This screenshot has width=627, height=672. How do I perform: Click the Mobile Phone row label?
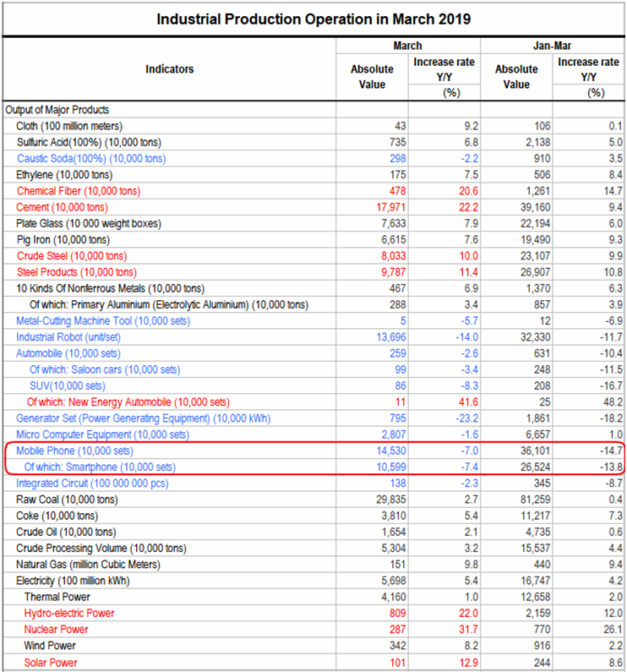pyautogui.click(x=74, y=451)
